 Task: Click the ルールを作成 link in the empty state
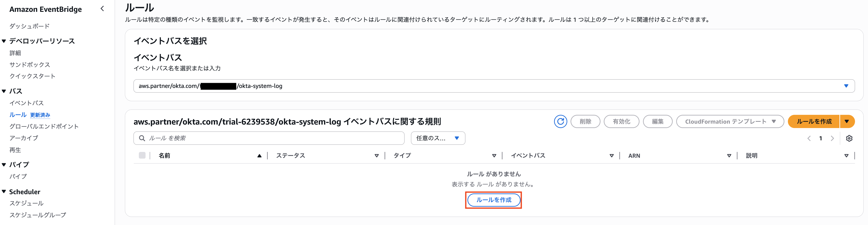[493, 200]
